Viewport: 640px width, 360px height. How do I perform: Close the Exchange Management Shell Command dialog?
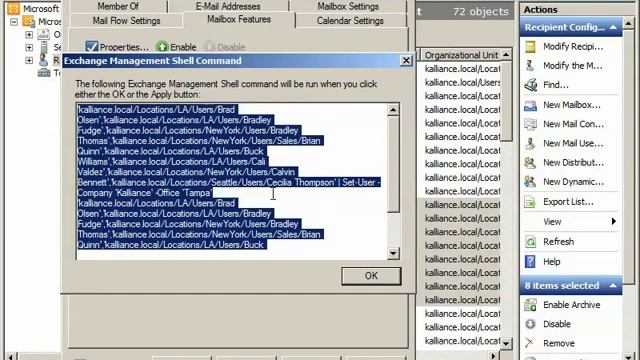pos(406,60)
